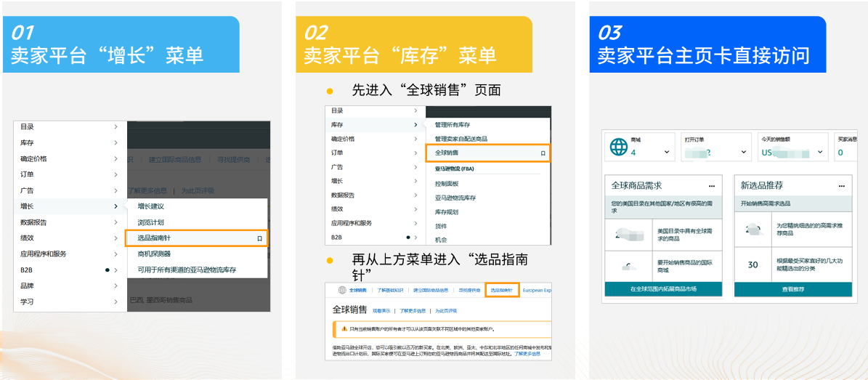Click B2B dot indicator in step 02 menu

(408, 237)
